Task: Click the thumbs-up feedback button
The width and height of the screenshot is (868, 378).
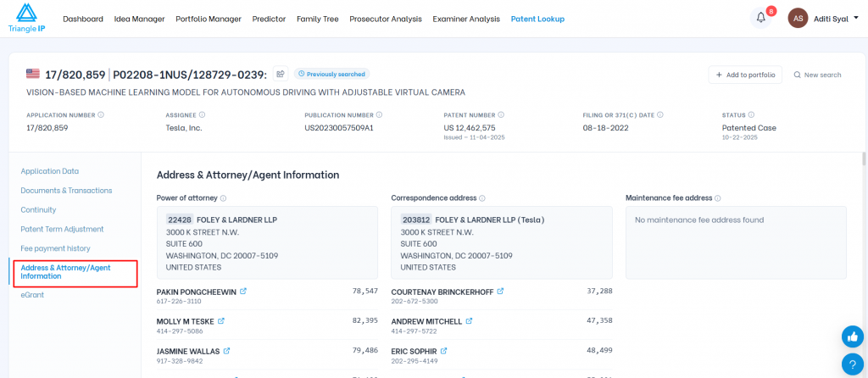Action: pos(853,336)
